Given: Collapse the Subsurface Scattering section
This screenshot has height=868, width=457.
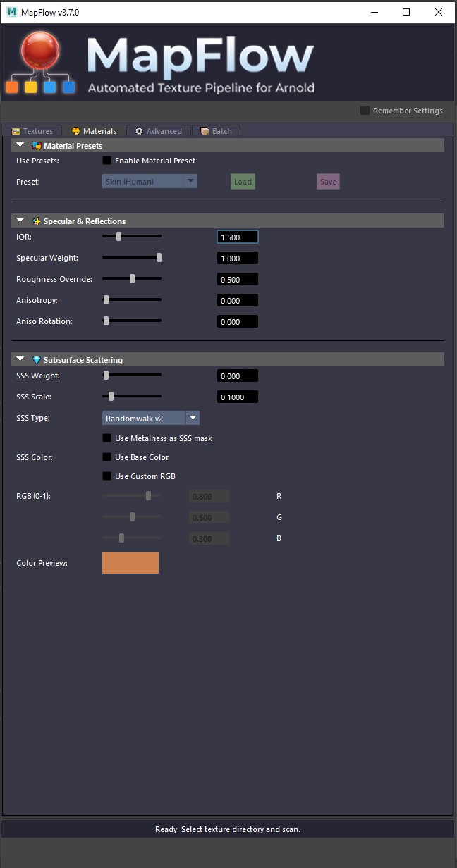Looking at the screenshot, I should pos(20,359).
